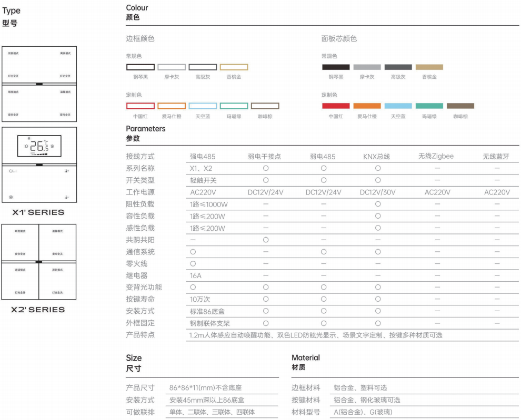The height and width of the screenshot is (420, 521).
Task: Click the 16A relay value cell
Action: pyautogui.click(x=196, y=275)
